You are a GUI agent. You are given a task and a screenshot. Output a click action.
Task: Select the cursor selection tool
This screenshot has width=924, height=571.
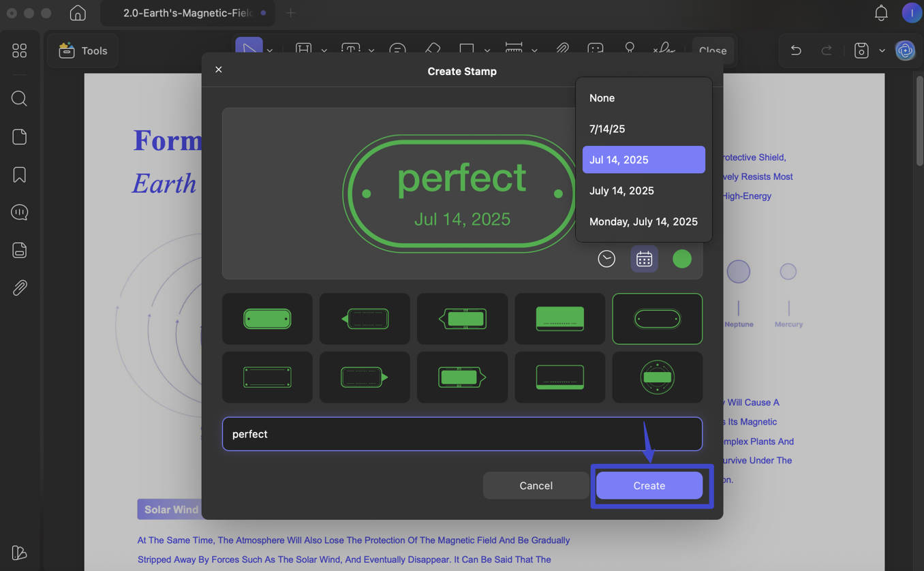coord(249,46)
